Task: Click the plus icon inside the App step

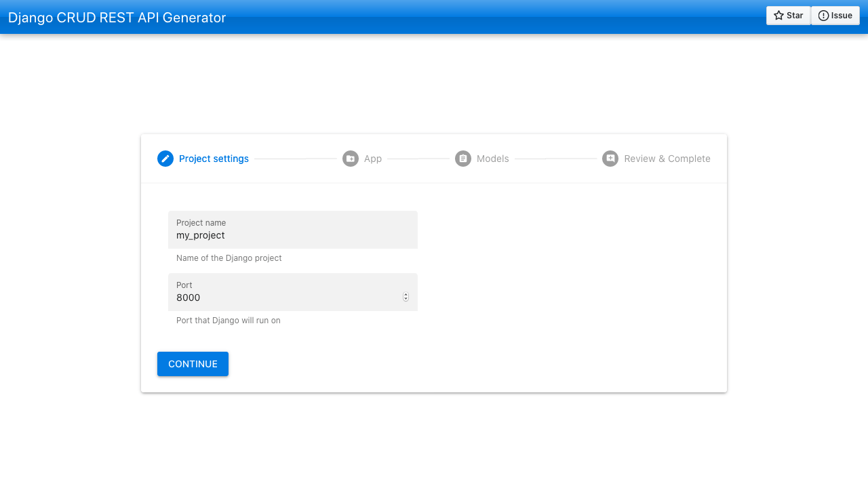Action: coord(351,158)
